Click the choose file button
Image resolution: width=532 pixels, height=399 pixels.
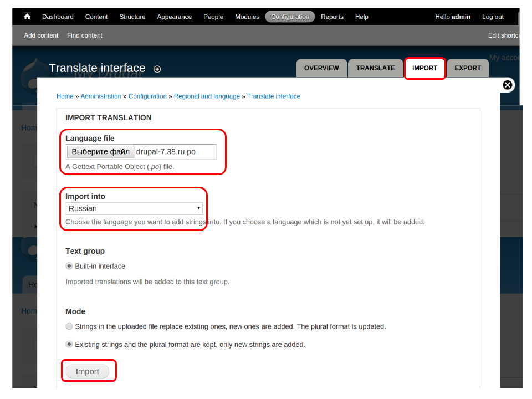pos(100,152)
